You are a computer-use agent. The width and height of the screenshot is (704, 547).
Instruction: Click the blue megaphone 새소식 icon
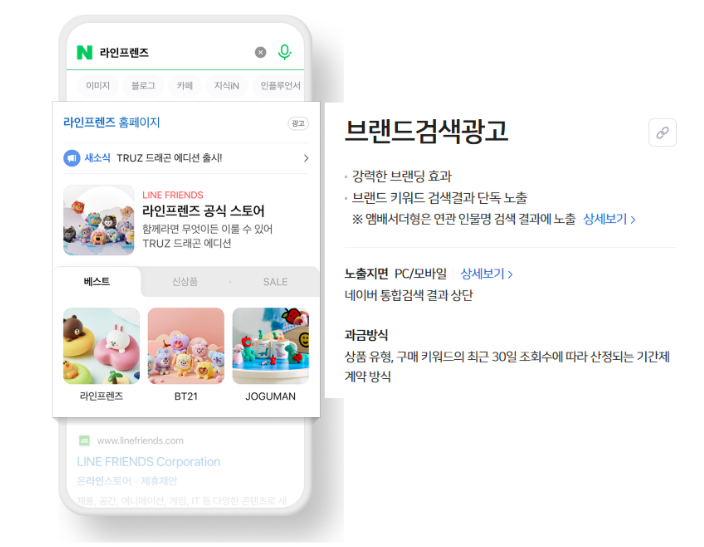(72, 158)
